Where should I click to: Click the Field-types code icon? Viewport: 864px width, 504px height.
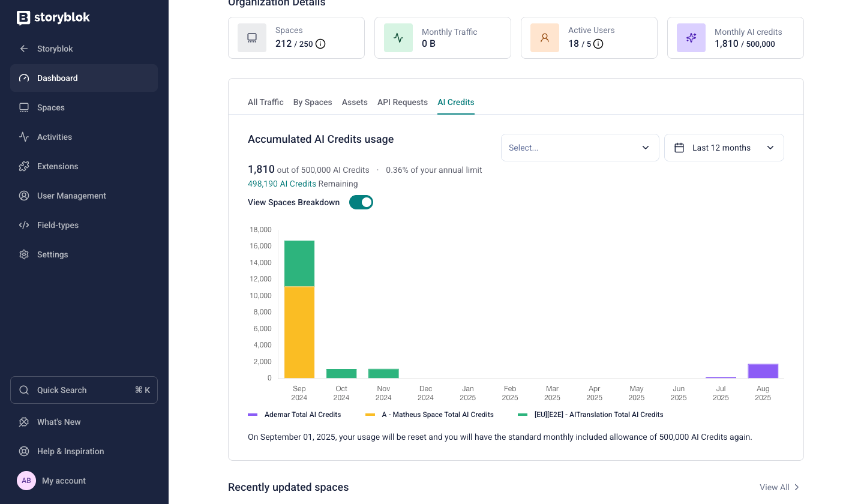click(x=24, y=225)
